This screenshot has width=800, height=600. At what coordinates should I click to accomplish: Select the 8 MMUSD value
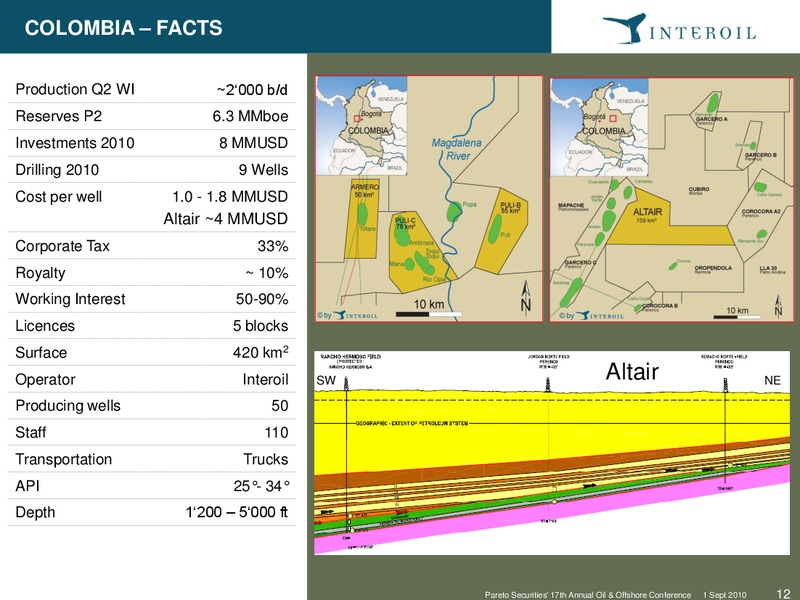[254, 143]
